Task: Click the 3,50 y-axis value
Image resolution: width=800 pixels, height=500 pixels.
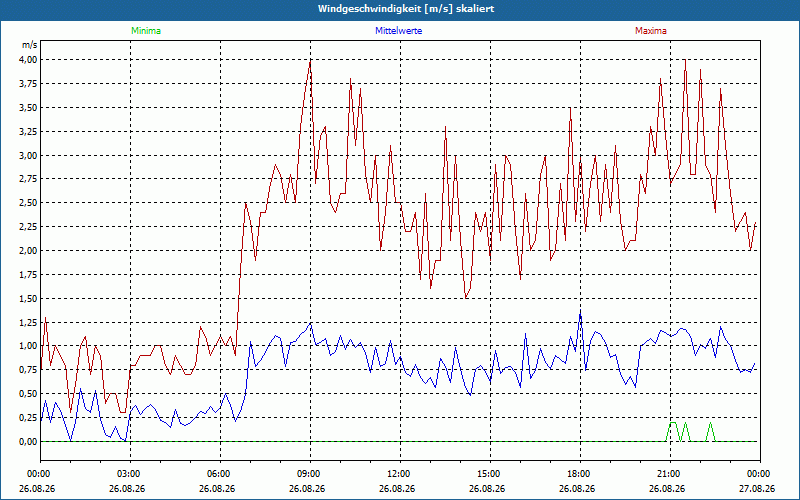Action: click(x=28, y=108)
